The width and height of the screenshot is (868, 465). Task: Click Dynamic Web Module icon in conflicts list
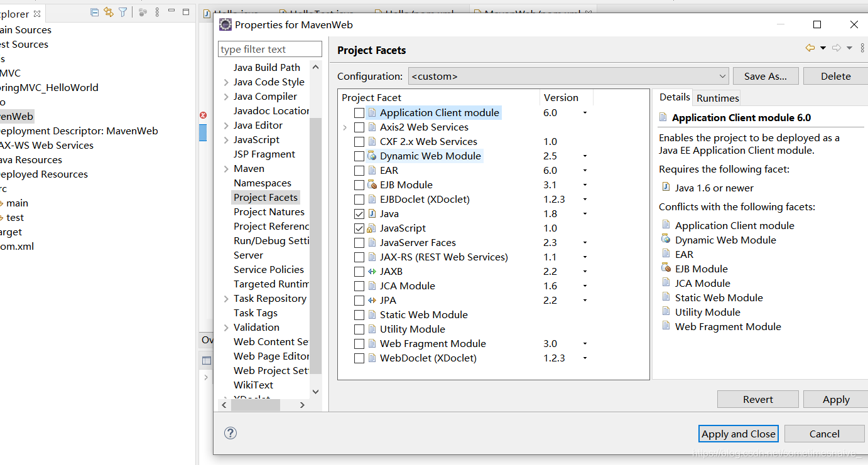(666, 239)
